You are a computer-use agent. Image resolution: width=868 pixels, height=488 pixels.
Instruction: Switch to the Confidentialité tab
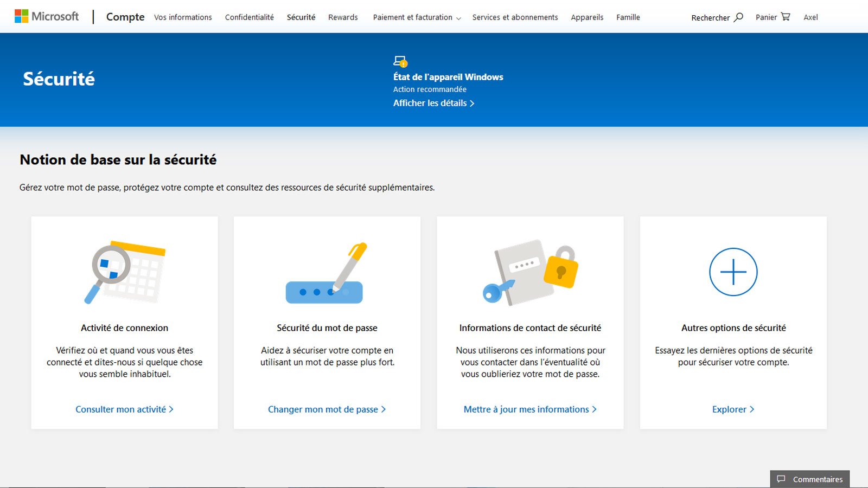click(x=249, y=17)
